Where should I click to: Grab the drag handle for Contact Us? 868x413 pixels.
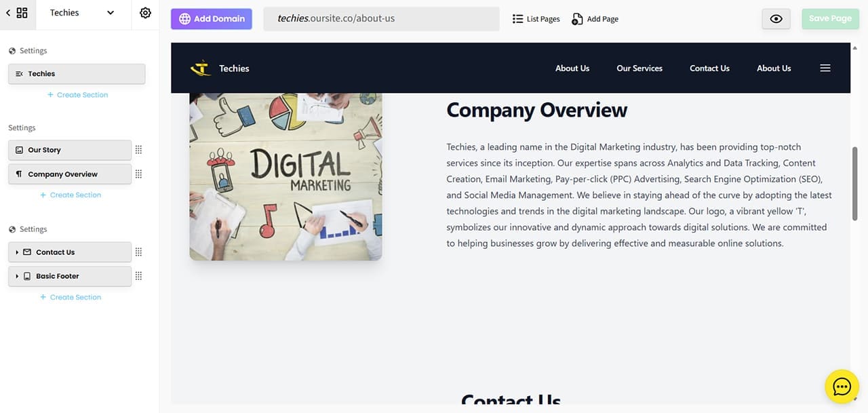coord(138,252)
